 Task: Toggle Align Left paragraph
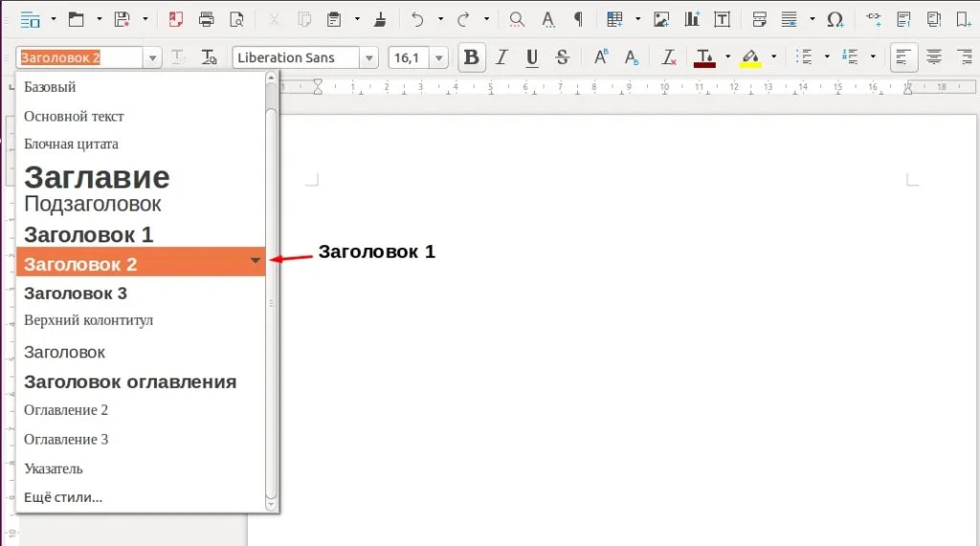click(903, 57)
